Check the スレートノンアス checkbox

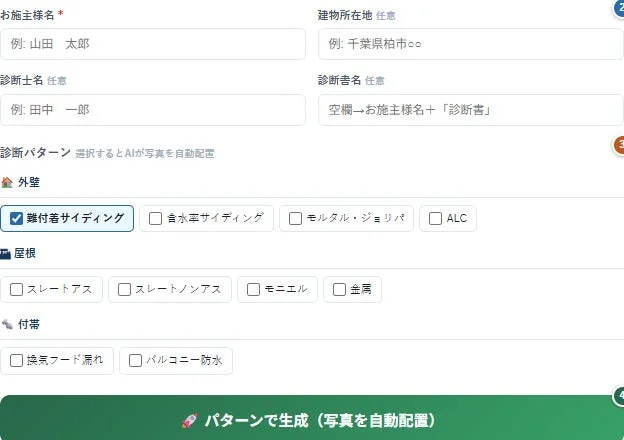coord(125,289)
